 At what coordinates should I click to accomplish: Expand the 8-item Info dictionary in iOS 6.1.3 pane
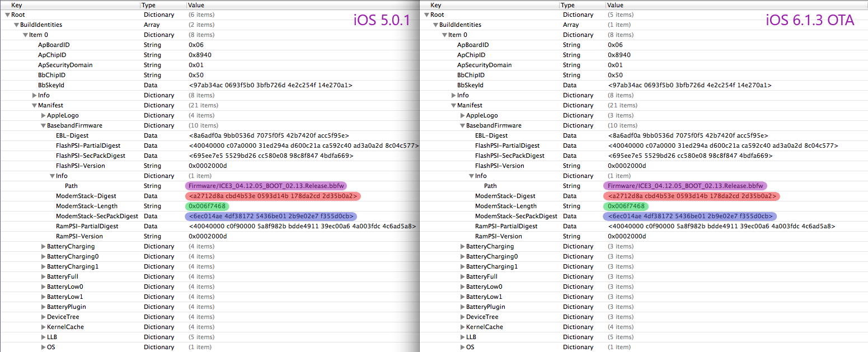453,95
